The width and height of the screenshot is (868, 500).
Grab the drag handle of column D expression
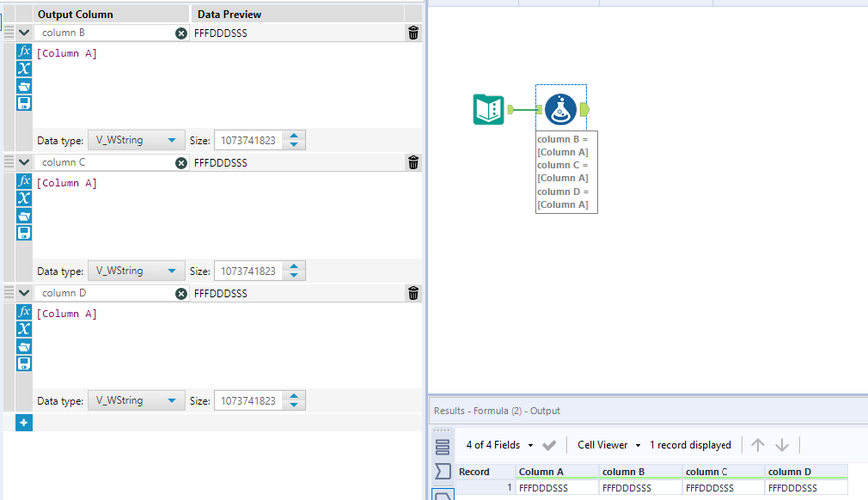[9, 293]
